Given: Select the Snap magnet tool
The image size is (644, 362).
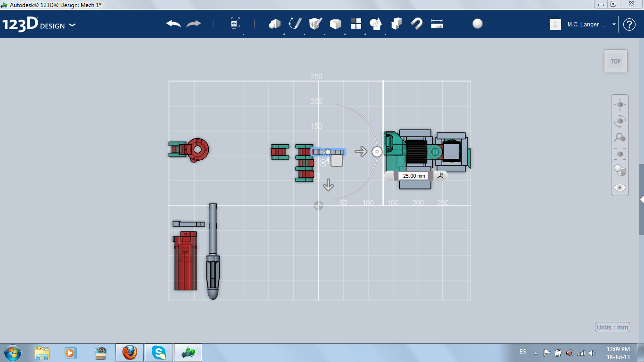Looking at the screenshot, I should [x=417, y=24].
